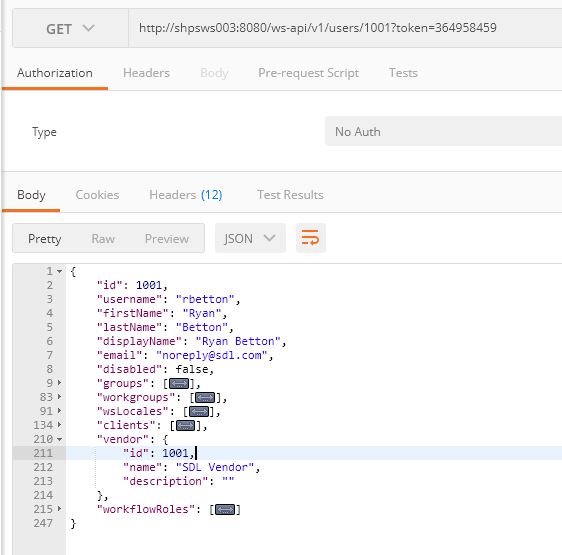Screen dimensions: 562x555
Task: View response Headers (12) tab
Action: tap(186, 195)
